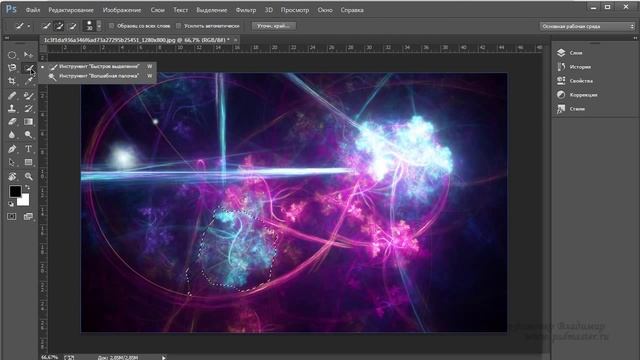Select the Clone Stamp tool
Image resolution: width=640 pixels, height=360 pixels.
pos(12,109)
